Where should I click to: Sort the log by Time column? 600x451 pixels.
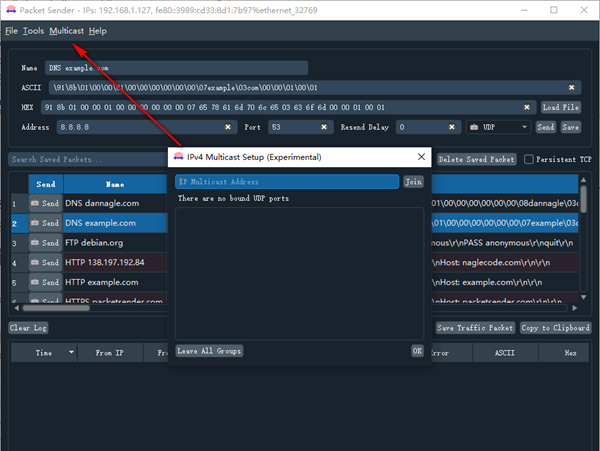coord(44,353)
